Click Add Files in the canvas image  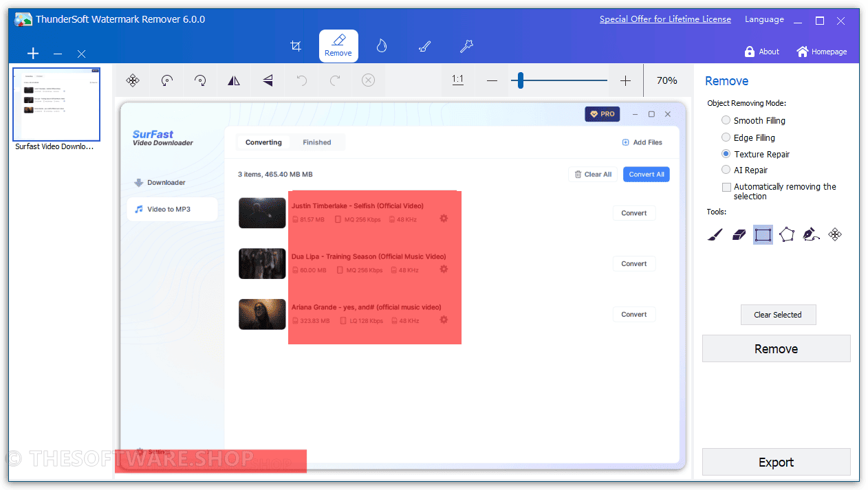[642, 142]
